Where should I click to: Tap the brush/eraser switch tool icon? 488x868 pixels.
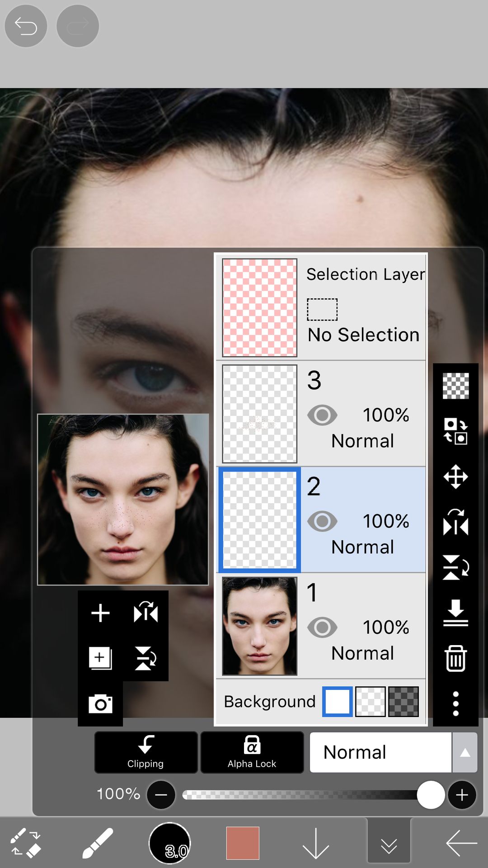26,843
